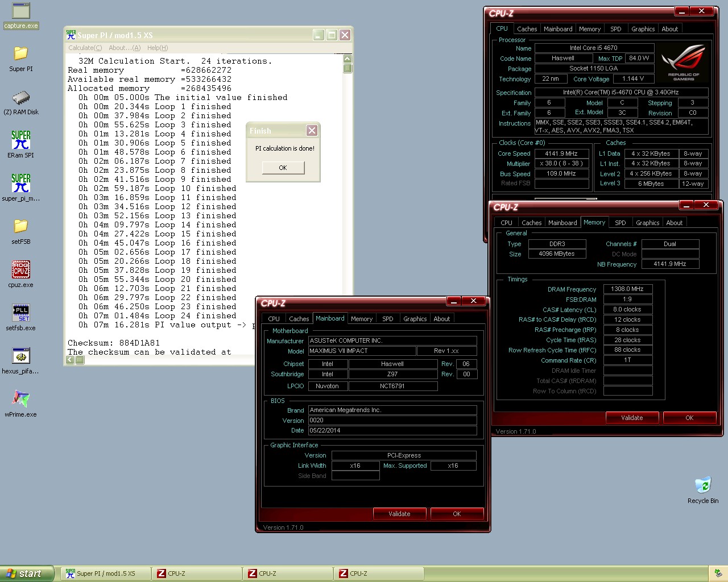Click the DRAM Frequency value field
Viewport: 728px width, 582px height.
(627, 289)
